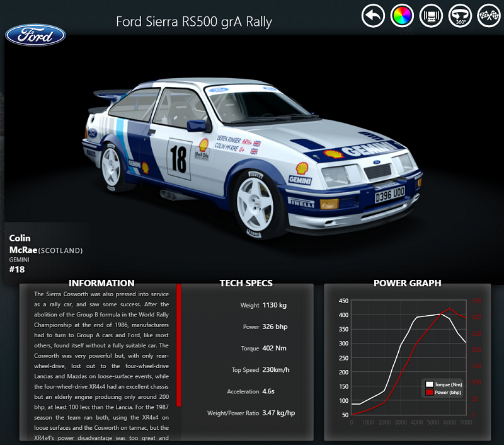The image size is (504, 445).
Task: Click the "7000" RPM axis label
Action: (466, 422)
